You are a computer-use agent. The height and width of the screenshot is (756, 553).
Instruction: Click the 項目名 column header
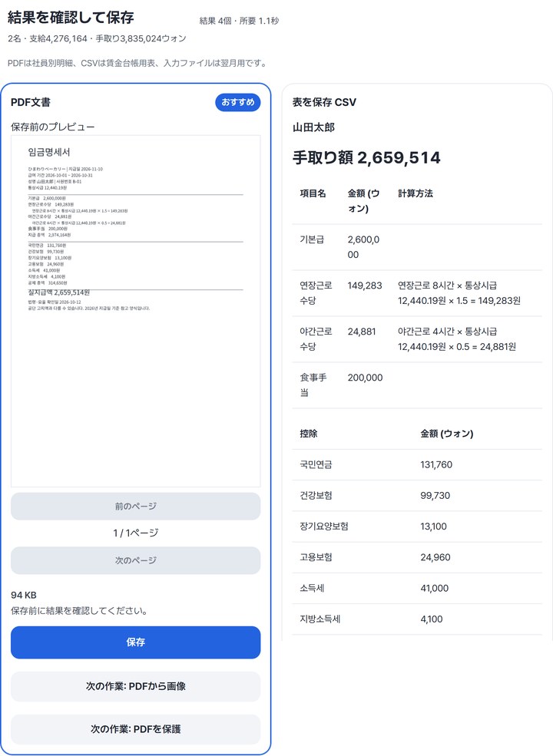click(313, 193)
